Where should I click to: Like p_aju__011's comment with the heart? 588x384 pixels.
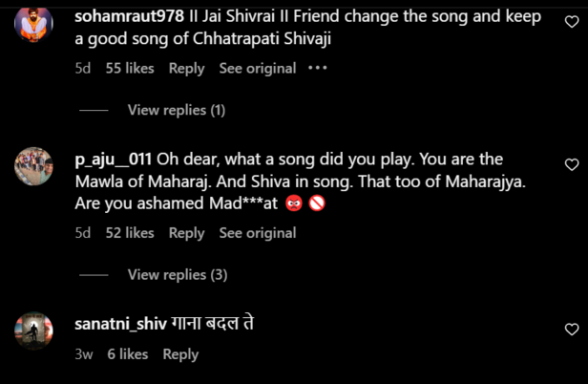click(x=572, y=164)
